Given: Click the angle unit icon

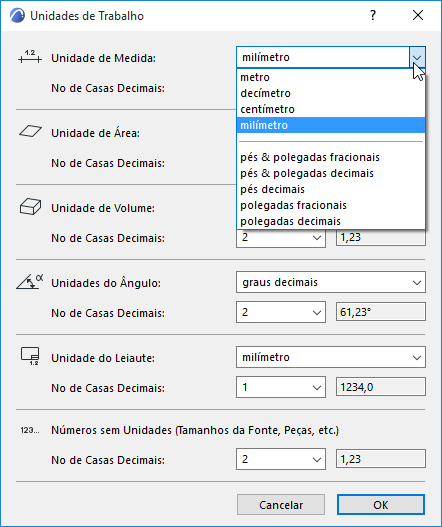Looking at the screenshot, I should (30, 281).
